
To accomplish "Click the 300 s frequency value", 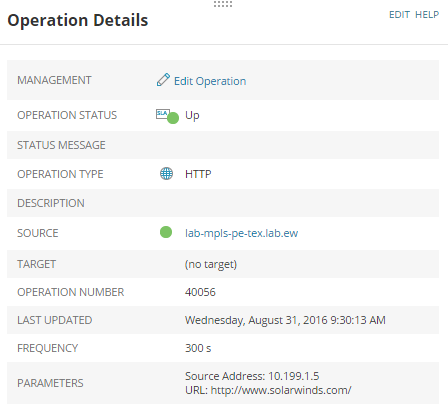I will click(198, 348).
